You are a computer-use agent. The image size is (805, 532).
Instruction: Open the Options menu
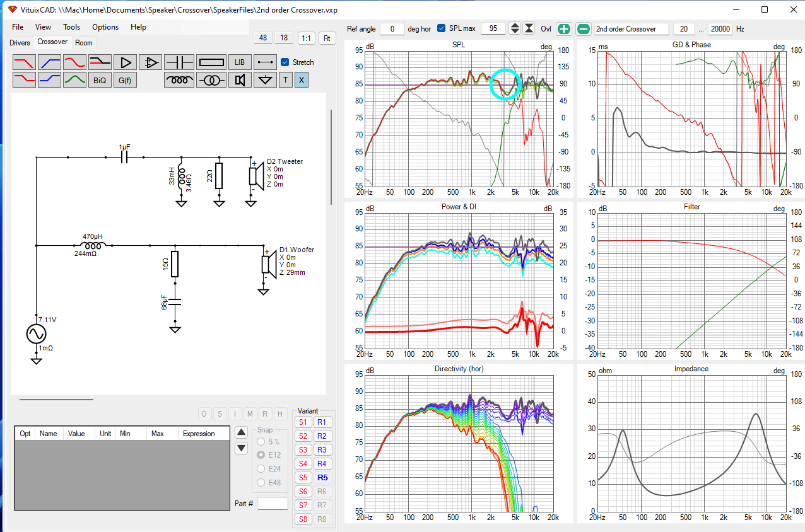105,27
